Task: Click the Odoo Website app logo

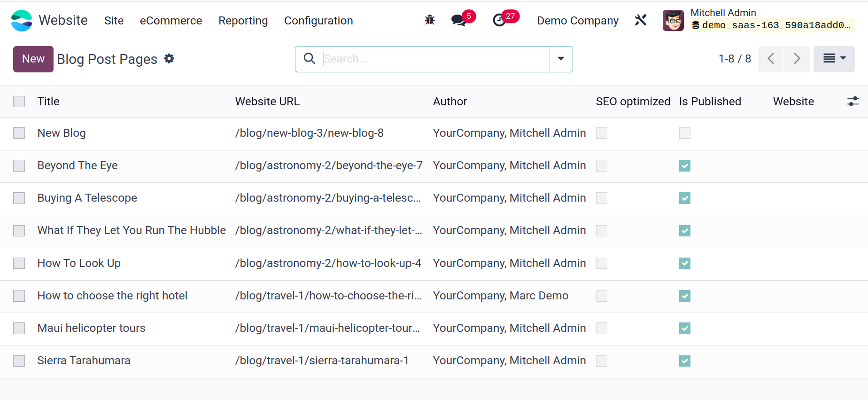Action: coord(22,21)
